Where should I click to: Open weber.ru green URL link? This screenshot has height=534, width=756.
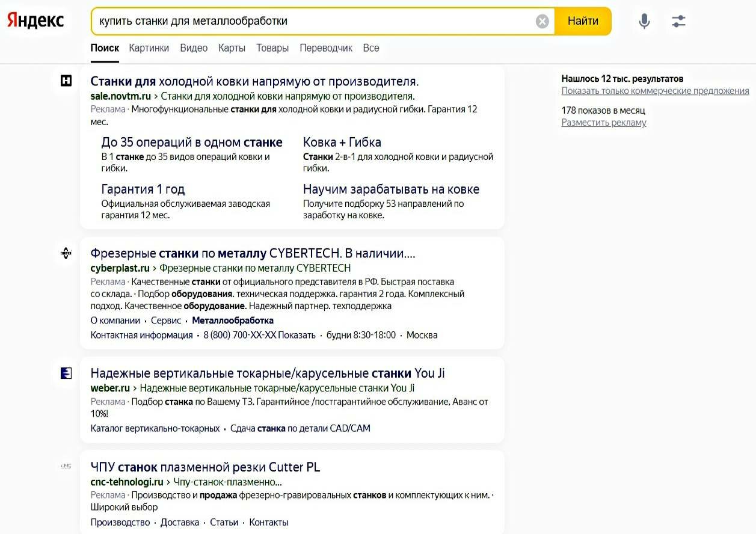[x=110, y=388]
